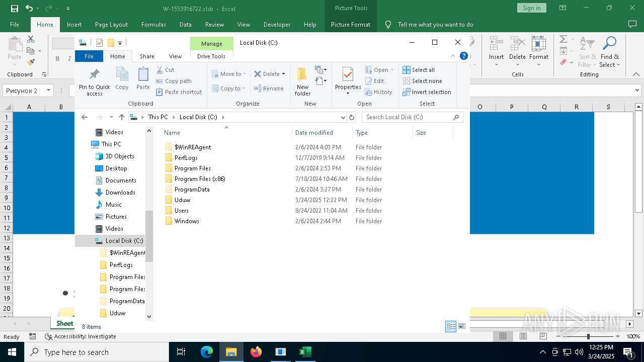The image size is (644, 362).
Task: Open Excel Find & Select dropdown
Action: (x=618, y=65)
